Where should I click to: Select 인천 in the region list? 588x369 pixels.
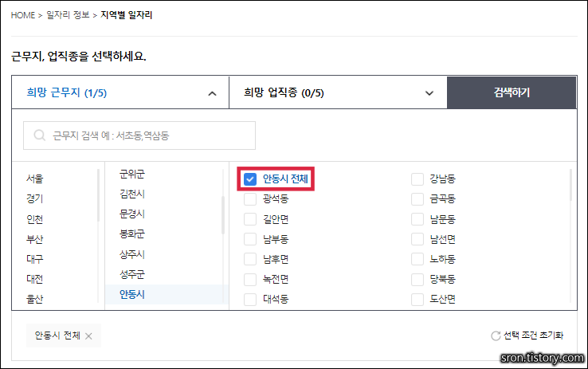click(x=34, y=218)
